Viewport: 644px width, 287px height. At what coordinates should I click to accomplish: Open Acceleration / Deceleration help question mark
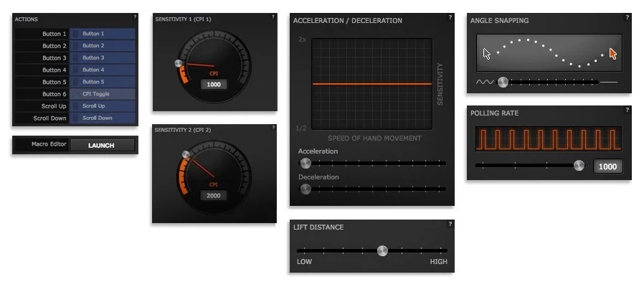pyautogui.click(x=450, y=17)
